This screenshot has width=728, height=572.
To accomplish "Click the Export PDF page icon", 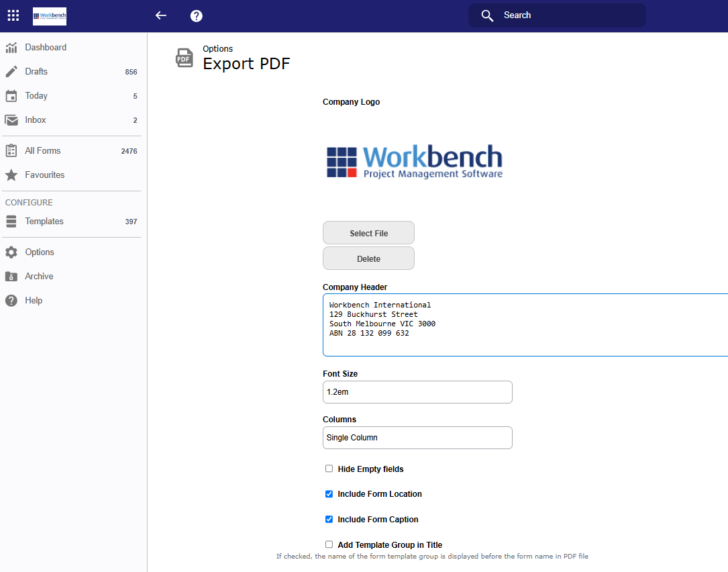I will [x=185, y=58].
